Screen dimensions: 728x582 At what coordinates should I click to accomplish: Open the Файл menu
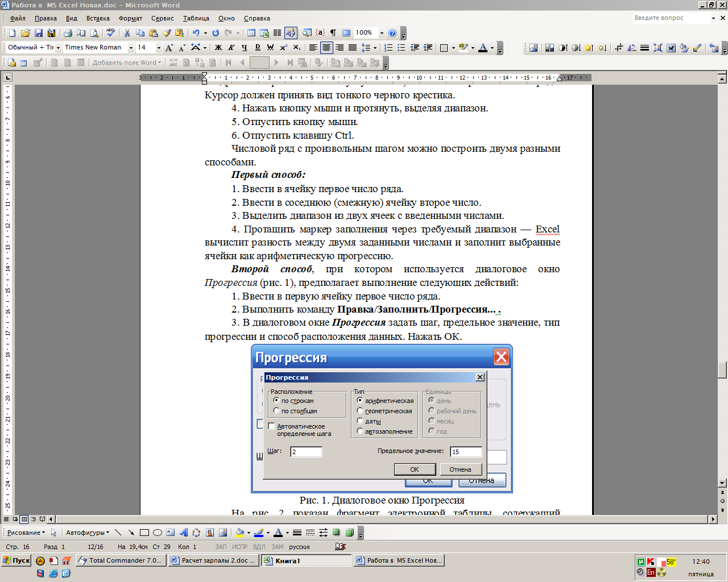18,18
